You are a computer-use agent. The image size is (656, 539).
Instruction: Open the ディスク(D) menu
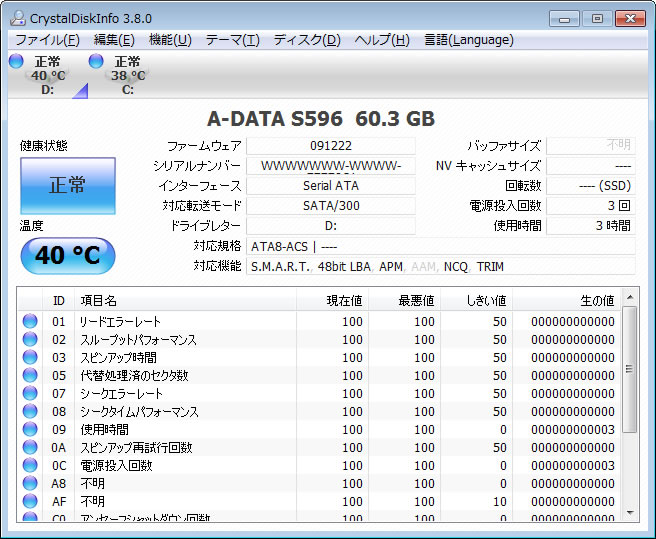coord(307,40)
